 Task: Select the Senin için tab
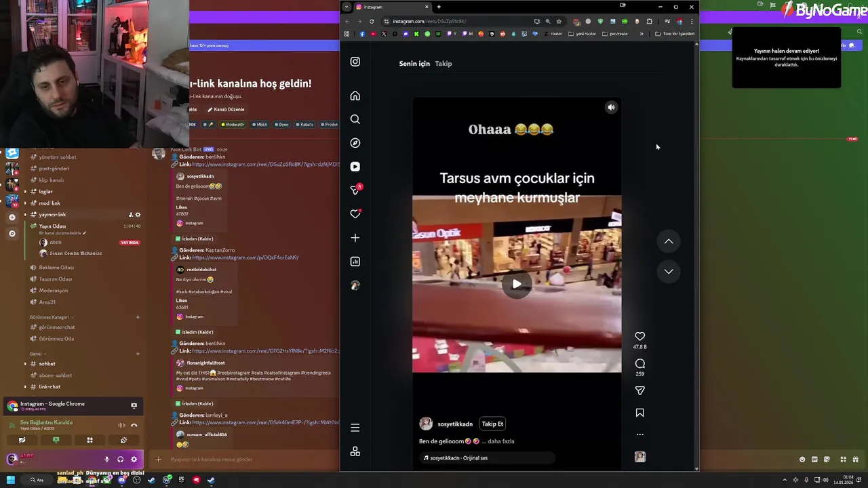pyautogui.click(x=414, y=64)
